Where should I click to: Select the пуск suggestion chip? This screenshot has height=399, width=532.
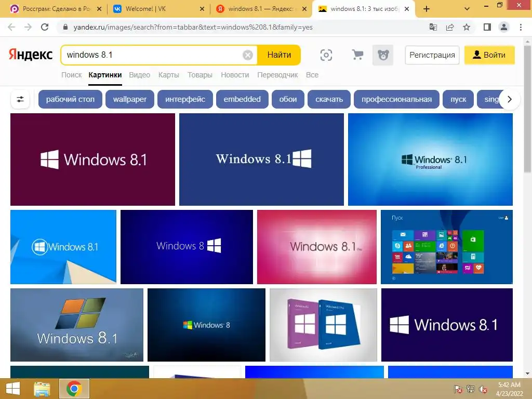[458, 99]
